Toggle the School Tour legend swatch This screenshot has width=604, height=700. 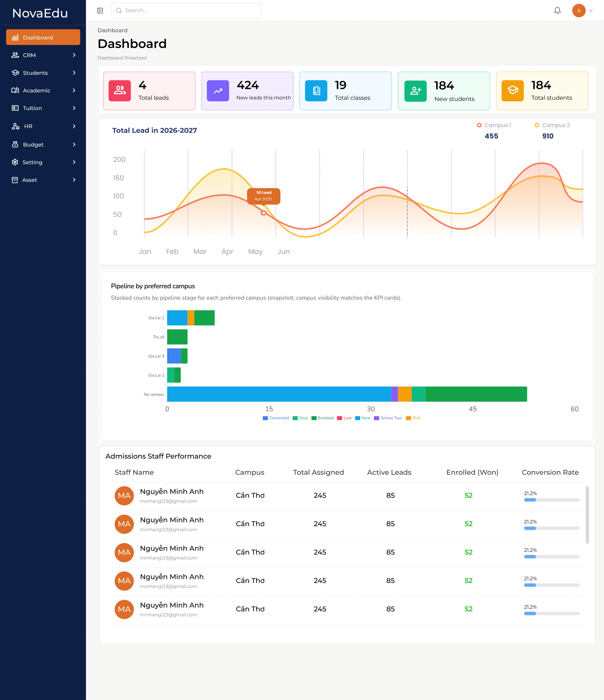click(x=377, y=418)
